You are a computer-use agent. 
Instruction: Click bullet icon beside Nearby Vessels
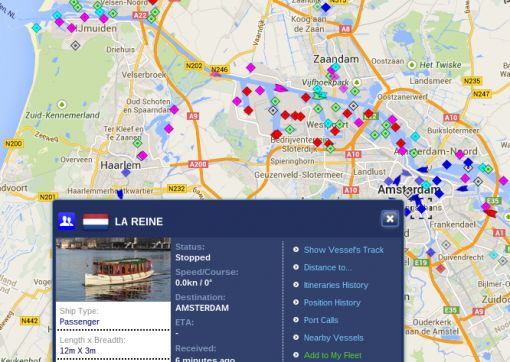click(296, 337)
